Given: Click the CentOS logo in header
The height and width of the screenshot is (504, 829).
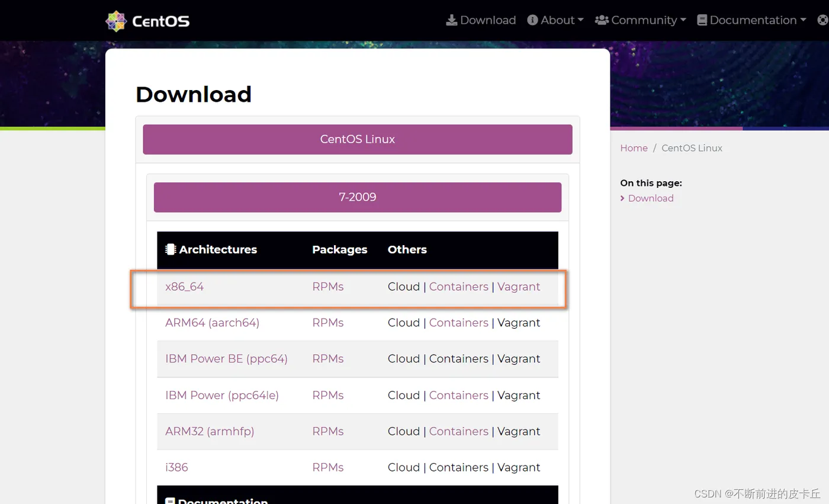Looking at the screenshot, I should tap(147, 21).
